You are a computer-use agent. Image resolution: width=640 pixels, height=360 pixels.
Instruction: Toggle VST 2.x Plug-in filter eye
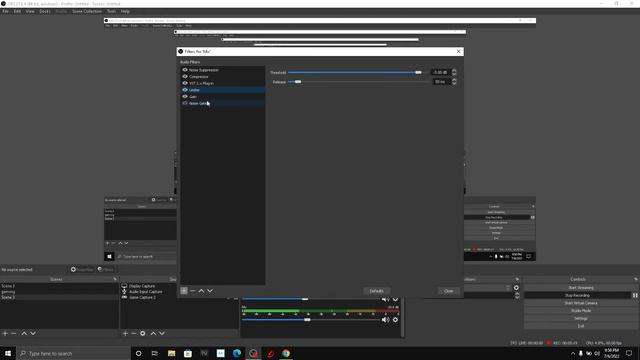tap(185, 83)
